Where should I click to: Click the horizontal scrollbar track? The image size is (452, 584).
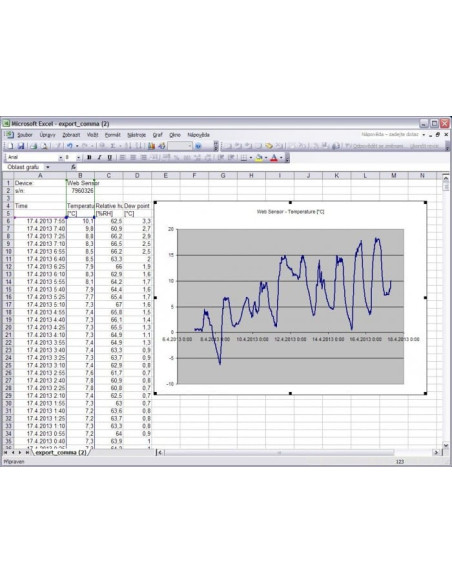[413, 452]
